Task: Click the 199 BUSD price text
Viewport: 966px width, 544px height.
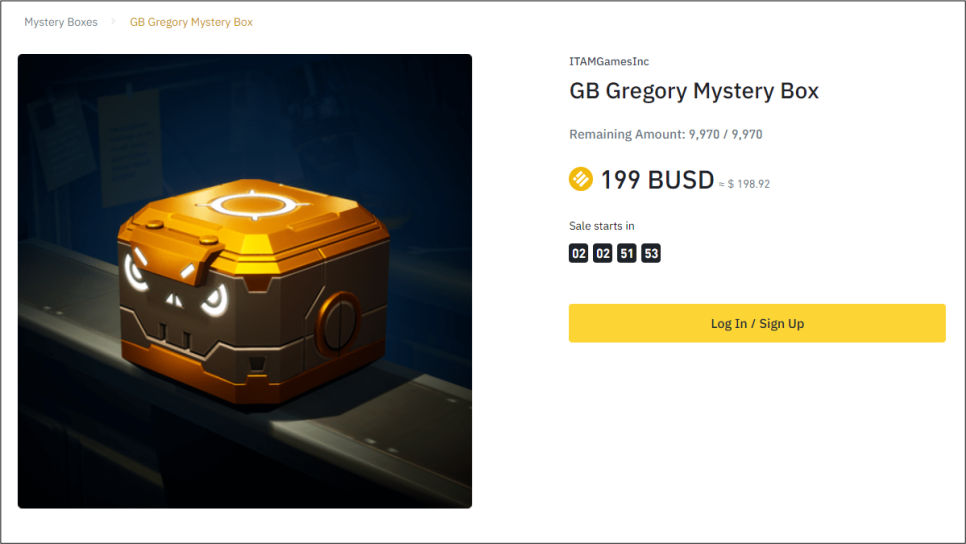Action: [x=657, y=180]
